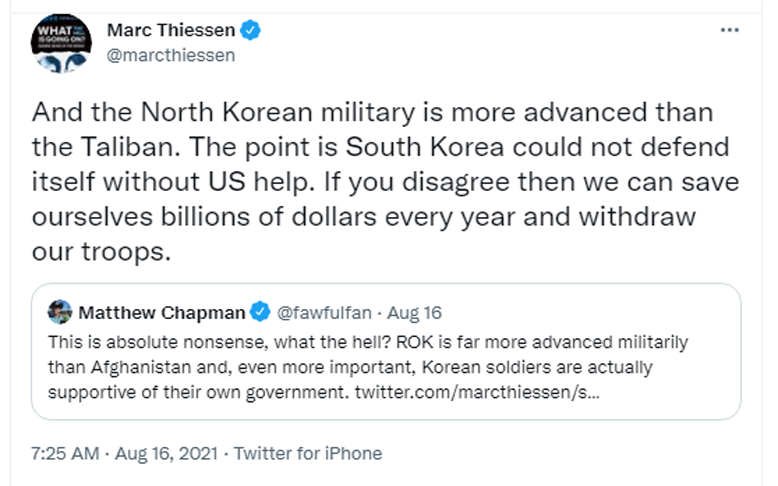Open the Twitter for iPhone source link
The height and width of the screenshot is (486, 778).
[308, 453]
